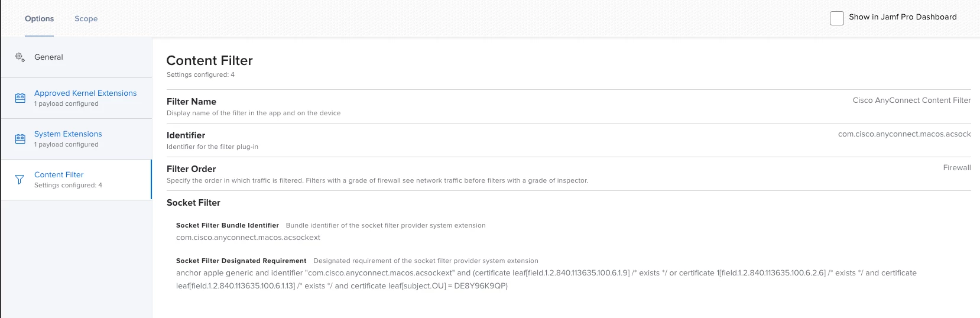
Task: Click the System Extensions payload icon
Action: pos(20,139)
